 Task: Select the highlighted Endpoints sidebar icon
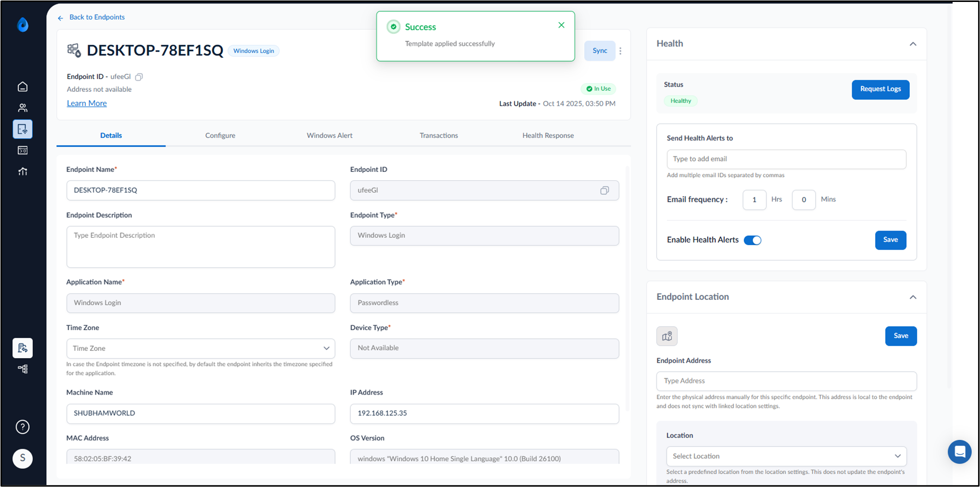[22, 129]
